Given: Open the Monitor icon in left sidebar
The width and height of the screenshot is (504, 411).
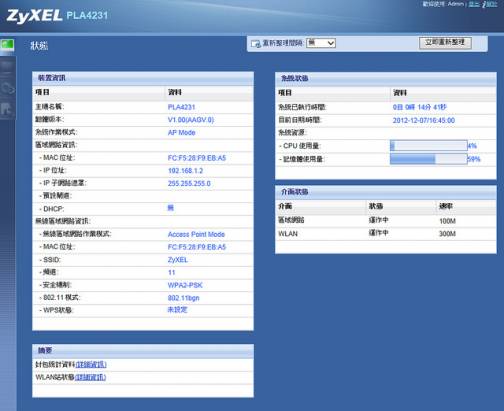Looking at the screenshot, I should 7,67.
